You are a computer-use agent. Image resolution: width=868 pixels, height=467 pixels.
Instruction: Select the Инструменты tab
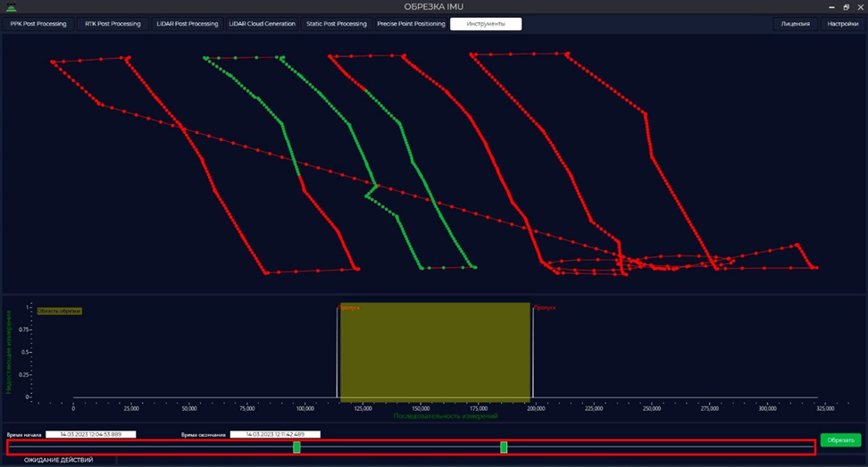(486, 24)
